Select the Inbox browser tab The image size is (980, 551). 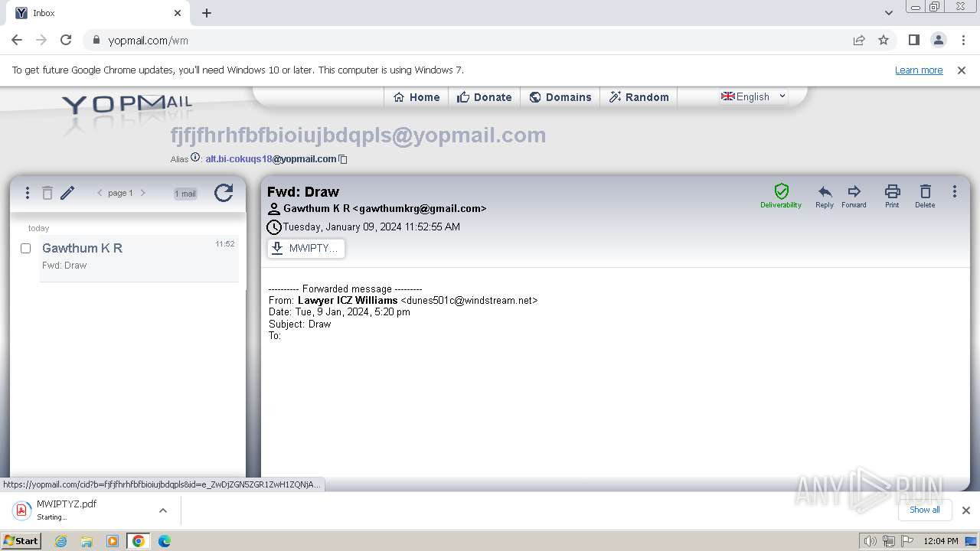98,13
